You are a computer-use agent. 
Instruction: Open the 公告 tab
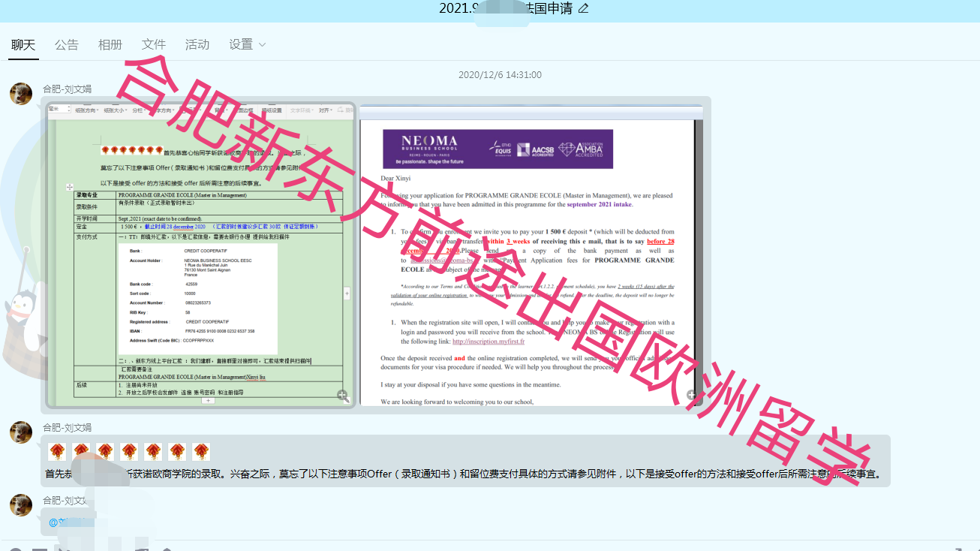67,45
